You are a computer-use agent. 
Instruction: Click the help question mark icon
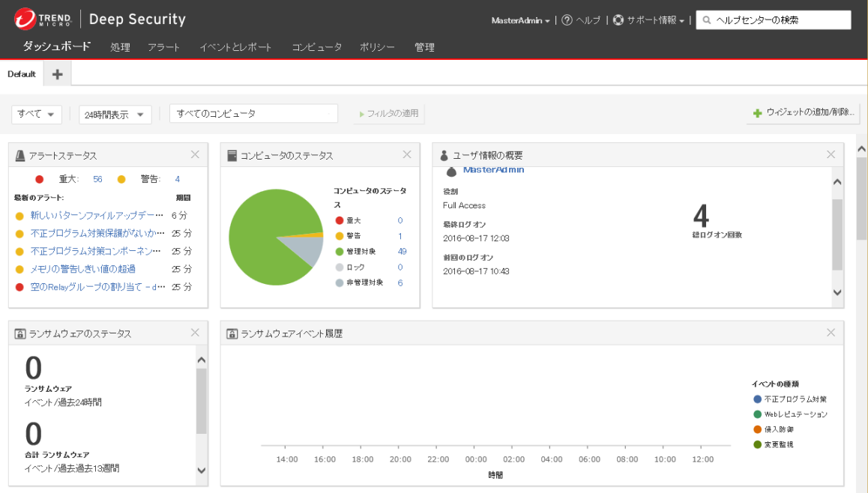coord(567,20)
